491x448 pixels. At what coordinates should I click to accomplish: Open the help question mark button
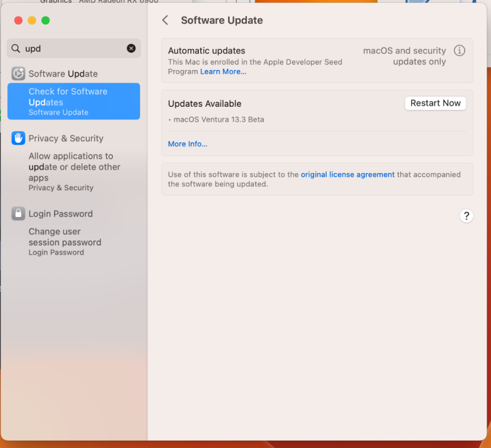click(466, 215)
